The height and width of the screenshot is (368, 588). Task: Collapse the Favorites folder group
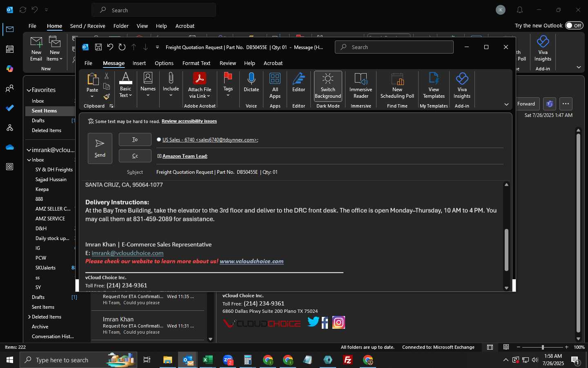[x=29, y=90]
